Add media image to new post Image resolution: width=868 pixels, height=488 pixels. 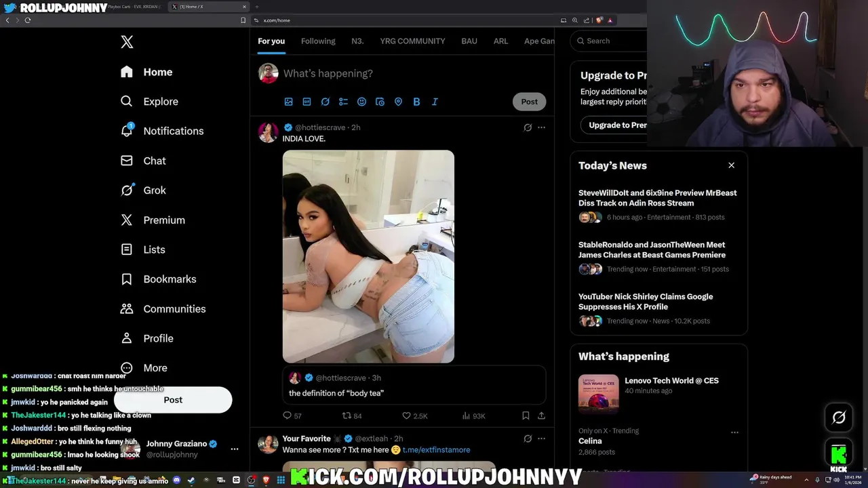[x=288, y=102]
